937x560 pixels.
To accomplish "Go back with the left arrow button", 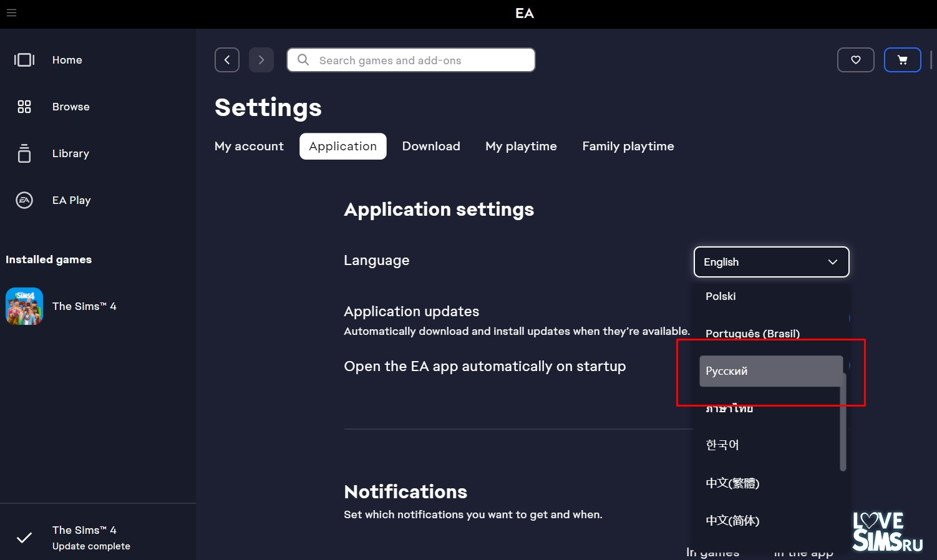I will click(227, 60).
